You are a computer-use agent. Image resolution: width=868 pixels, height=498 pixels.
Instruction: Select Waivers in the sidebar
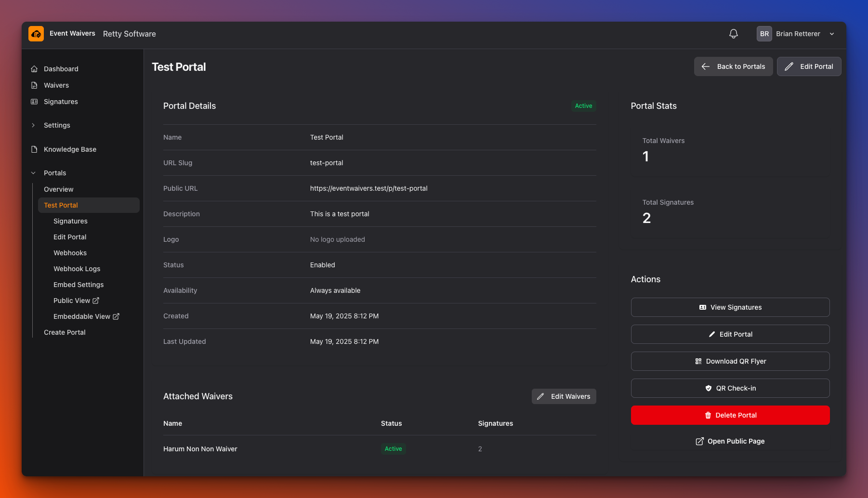(56, 85)
